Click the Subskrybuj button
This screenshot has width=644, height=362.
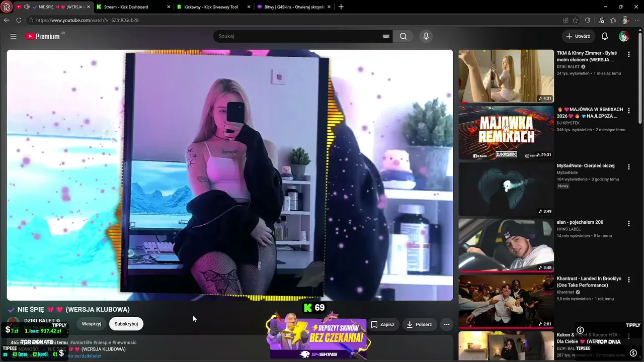coord(126,324)
